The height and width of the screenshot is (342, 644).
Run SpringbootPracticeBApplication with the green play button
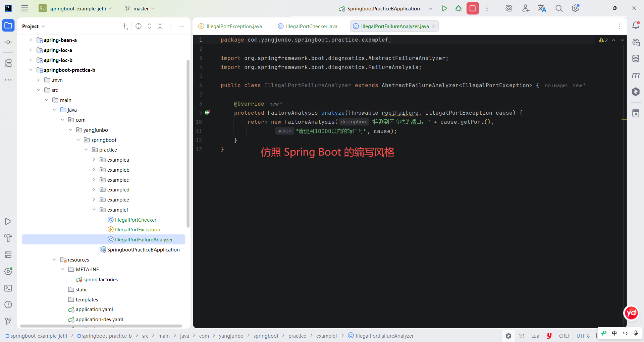pyautogui.click(x=444, y=8)
